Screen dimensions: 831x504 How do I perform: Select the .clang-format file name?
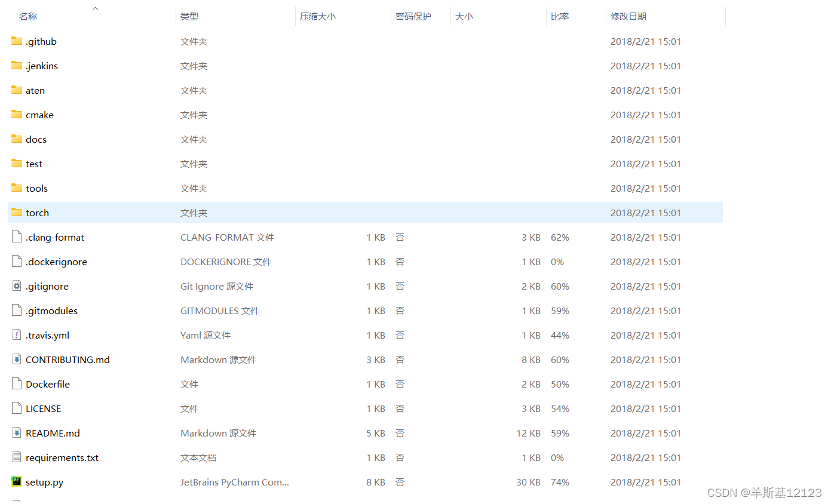(x=55, y=237)
